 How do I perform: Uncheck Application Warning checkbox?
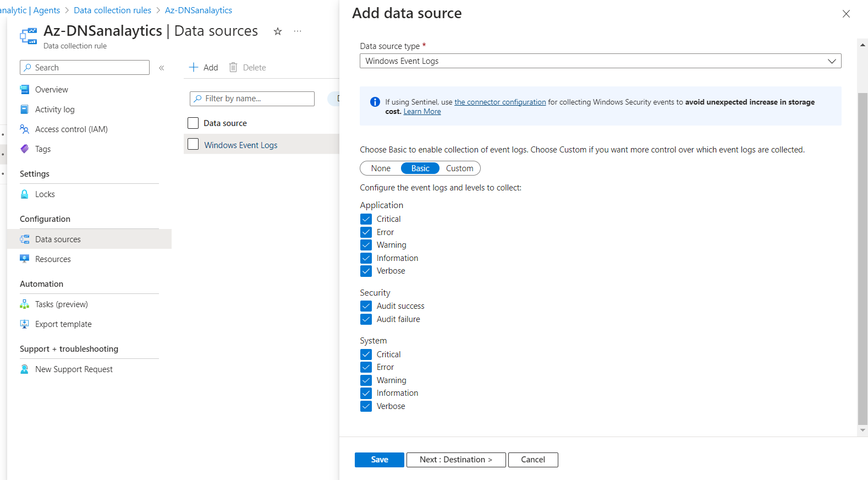(366, 245)
